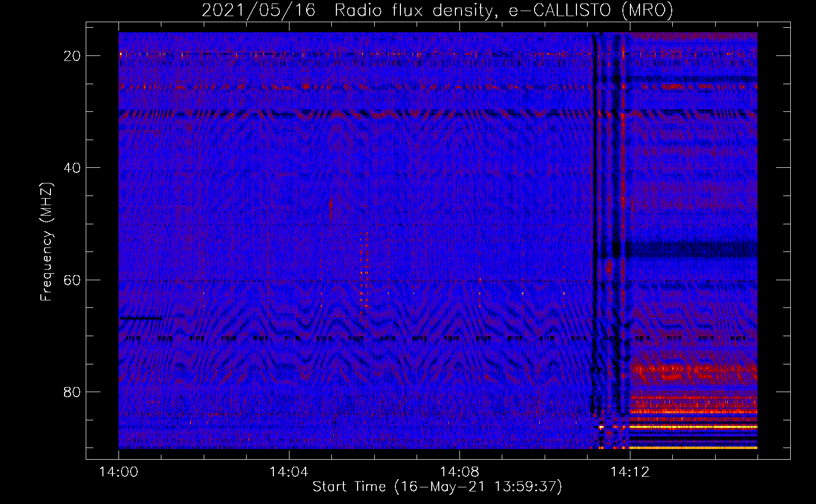
Task: Click the 60 frequency tick label
Action: [x=72, y=280]
